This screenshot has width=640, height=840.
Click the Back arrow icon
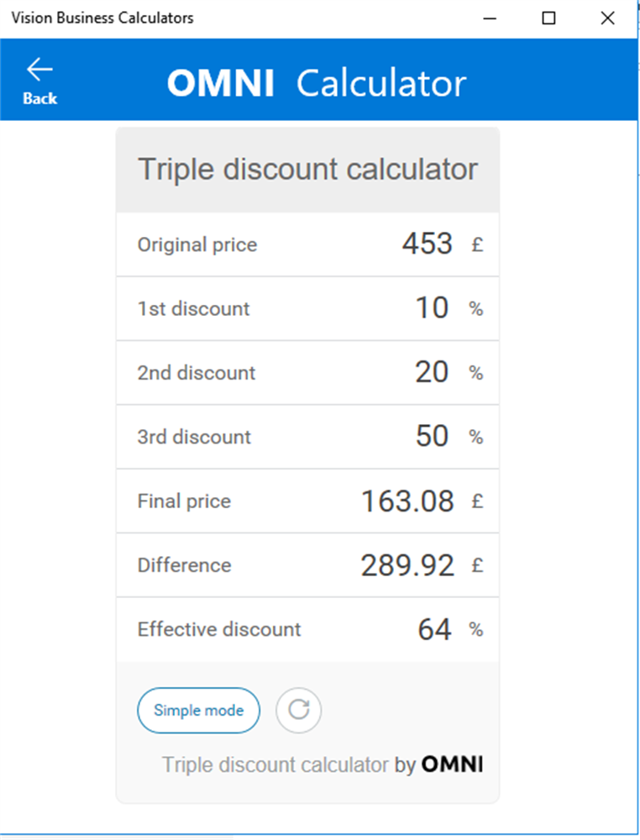tap(39, 70)
